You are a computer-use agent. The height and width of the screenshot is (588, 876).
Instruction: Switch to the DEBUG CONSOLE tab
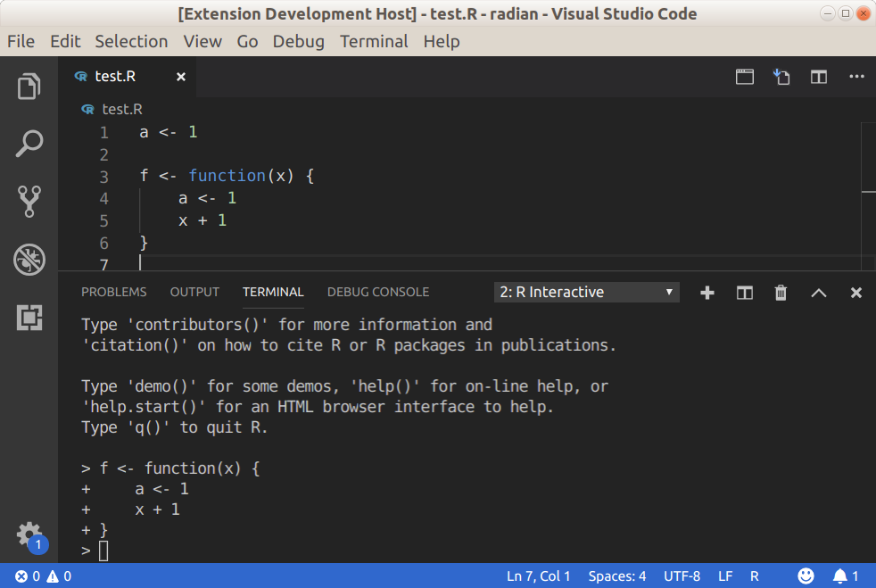tap(378, 293)
